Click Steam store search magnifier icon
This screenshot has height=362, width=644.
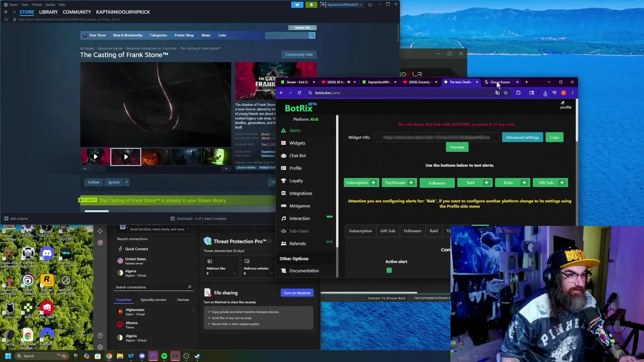[x=312, y=35]
